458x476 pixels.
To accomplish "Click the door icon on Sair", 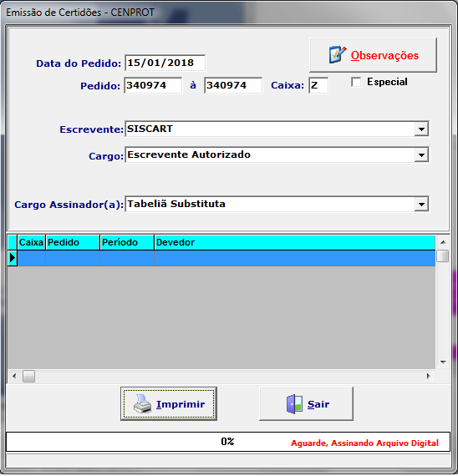I will 294,404.
